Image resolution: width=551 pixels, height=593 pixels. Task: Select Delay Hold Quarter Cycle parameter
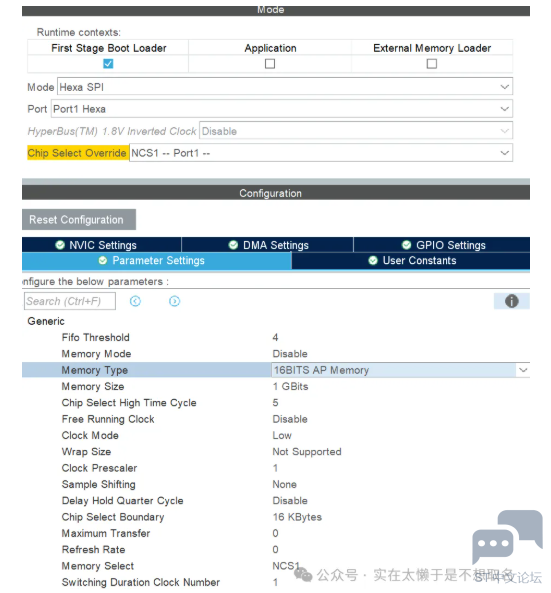point(123,501)
